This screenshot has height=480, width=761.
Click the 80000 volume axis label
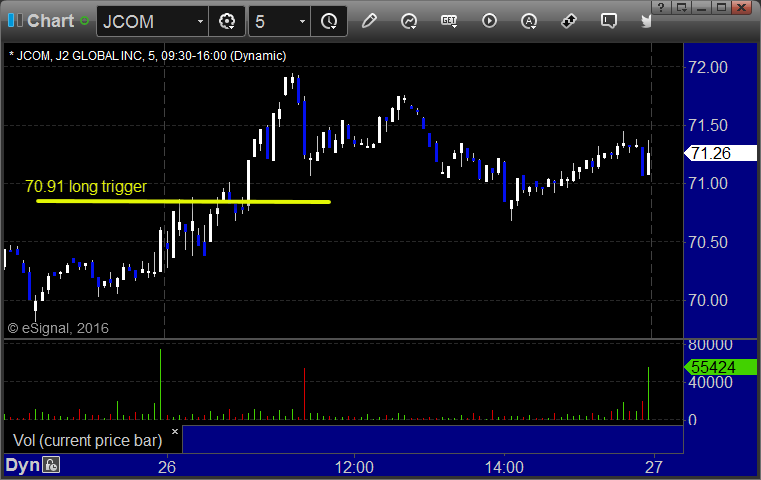pyautogui.click(x=711, y=345)
